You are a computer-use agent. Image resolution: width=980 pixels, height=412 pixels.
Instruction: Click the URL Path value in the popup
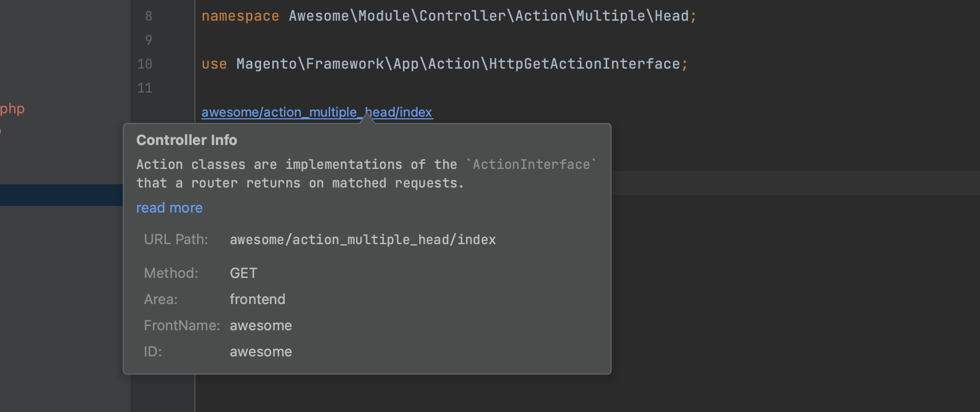(x=363, y=240)
